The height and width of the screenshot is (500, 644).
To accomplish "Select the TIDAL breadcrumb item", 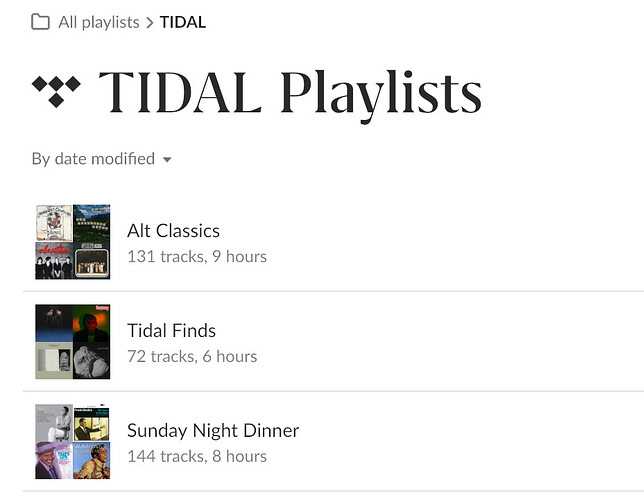I will point(183,22).
